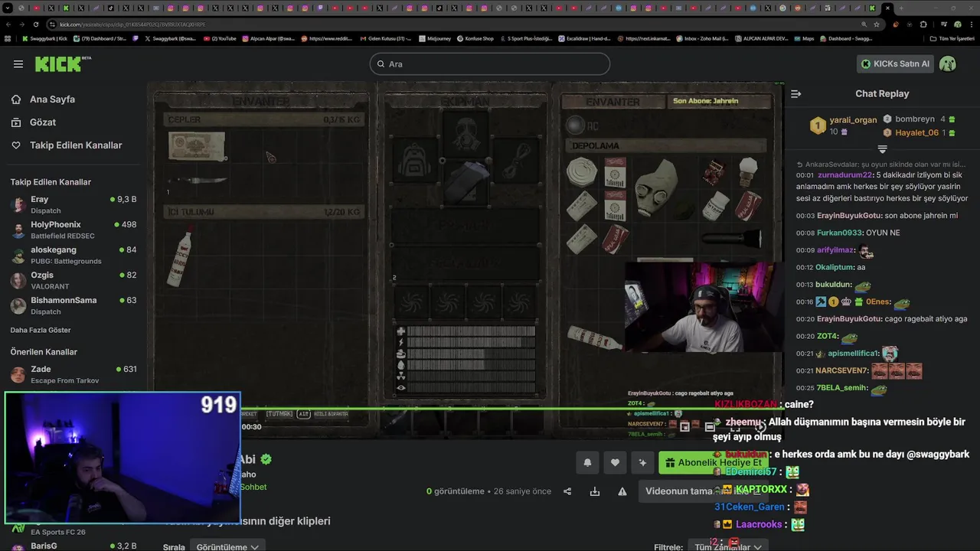Image resolution: width=980 pixels, height=551 pixels.
Task: Click the streamer webcam picture-in-picture overlay
Action: pyautogui.click(x=122, y=458)
